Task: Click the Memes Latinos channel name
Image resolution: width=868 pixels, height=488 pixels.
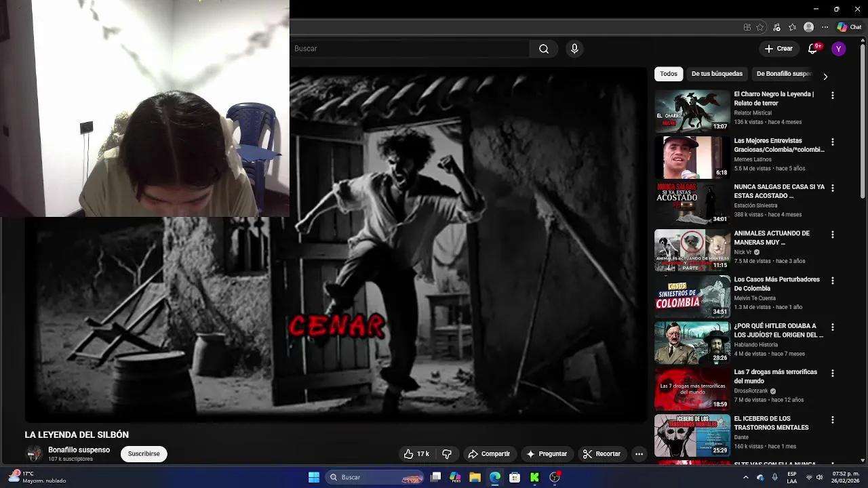Action: coord(753,159)
